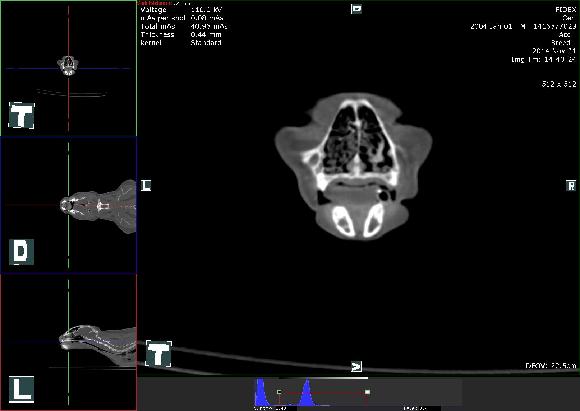Click the grayscale gradient bar above histogram
580x411 pixels.
pyautogui.click(x=324, y=378)
